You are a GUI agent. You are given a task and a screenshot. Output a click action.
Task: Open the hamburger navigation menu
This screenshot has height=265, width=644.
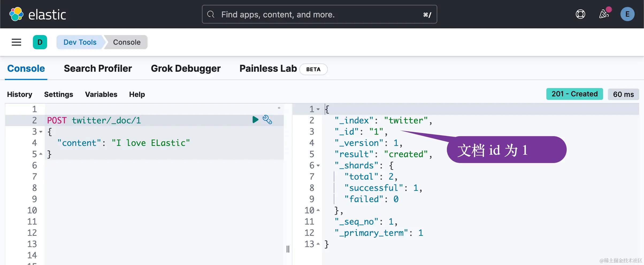pos(16,42)
